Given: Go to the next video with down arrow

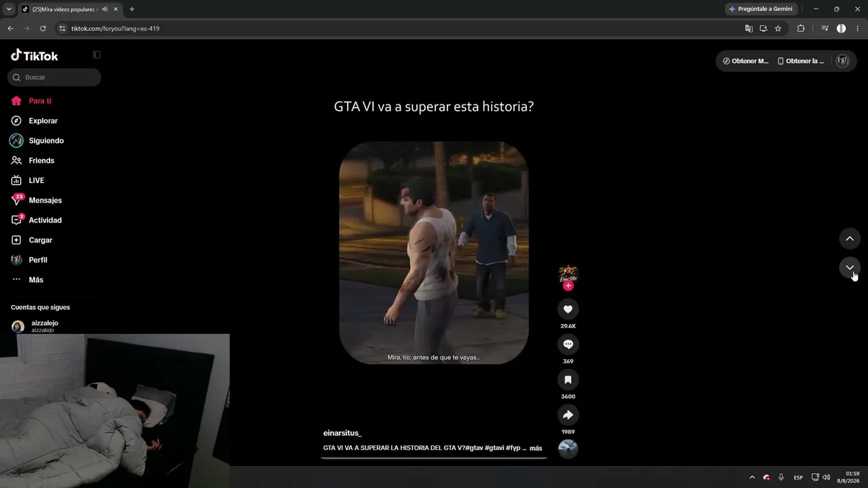Looking at the screenshot, I should pyautogui.click(x=850, y=268).
